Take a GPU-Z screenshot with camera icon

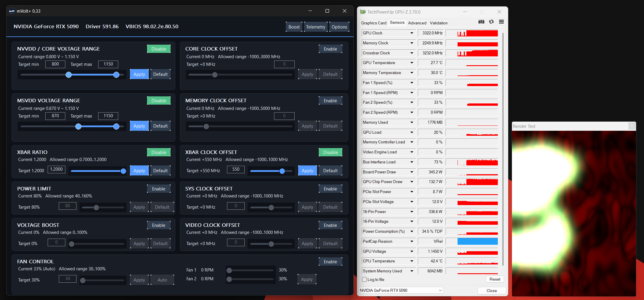481,22
